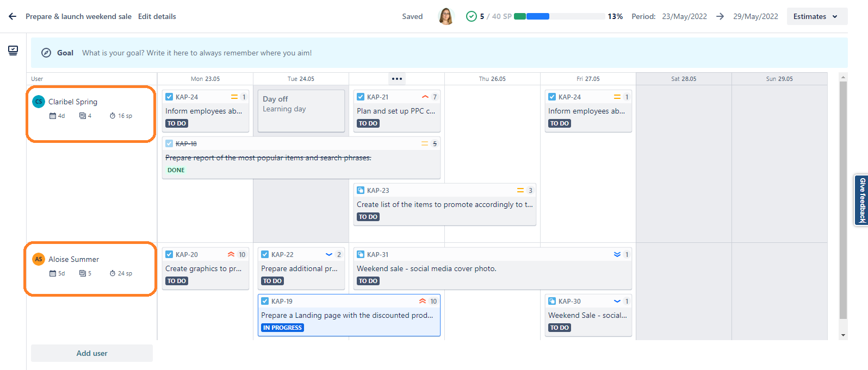Click KAP-20 estimate value 10
Image resolution: width=868 pixels, height=370 pixels.
pyautogui.click(x=242, y=254)
